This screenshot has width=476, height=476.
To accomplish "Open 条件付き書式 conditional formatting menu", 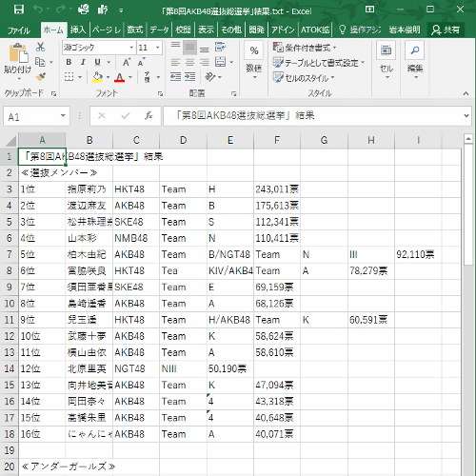I will tap(305, 48).
